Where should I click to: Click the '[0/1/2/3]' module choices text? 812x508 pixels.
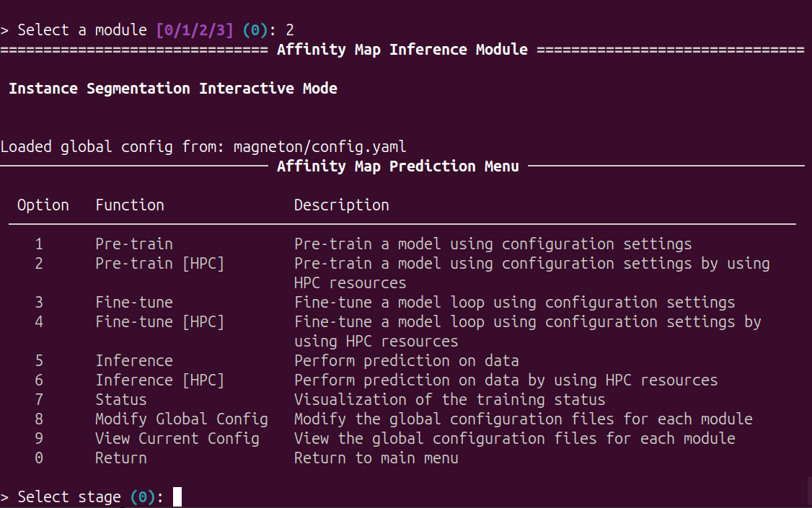(x=195, y=30)
